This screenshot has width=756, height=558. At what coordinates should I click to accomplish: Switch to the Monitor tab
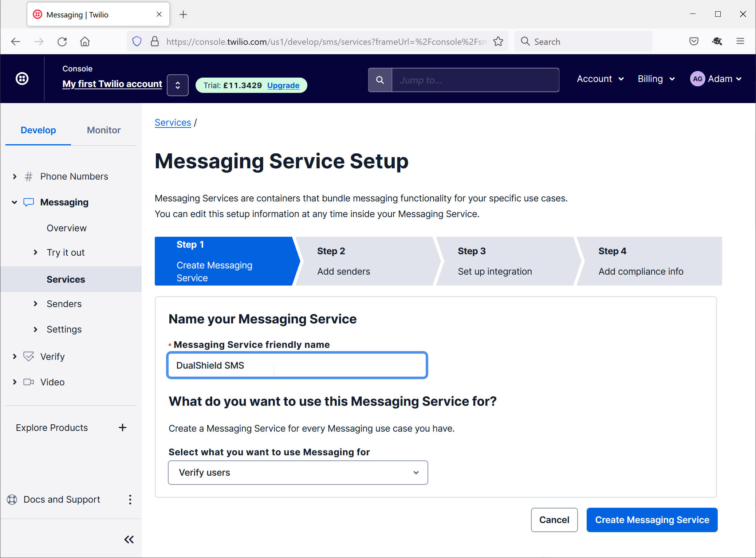click(104, 130)
